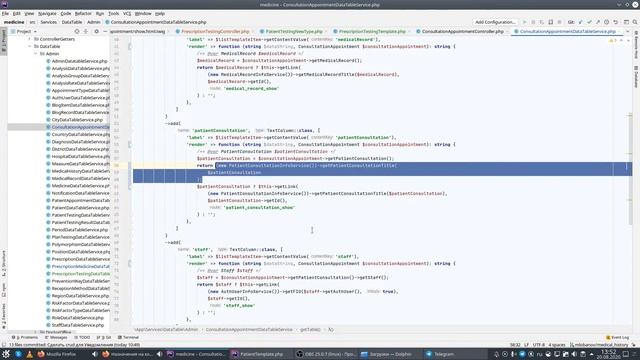Click the Git commit checkmark icon

click(589, 22)
